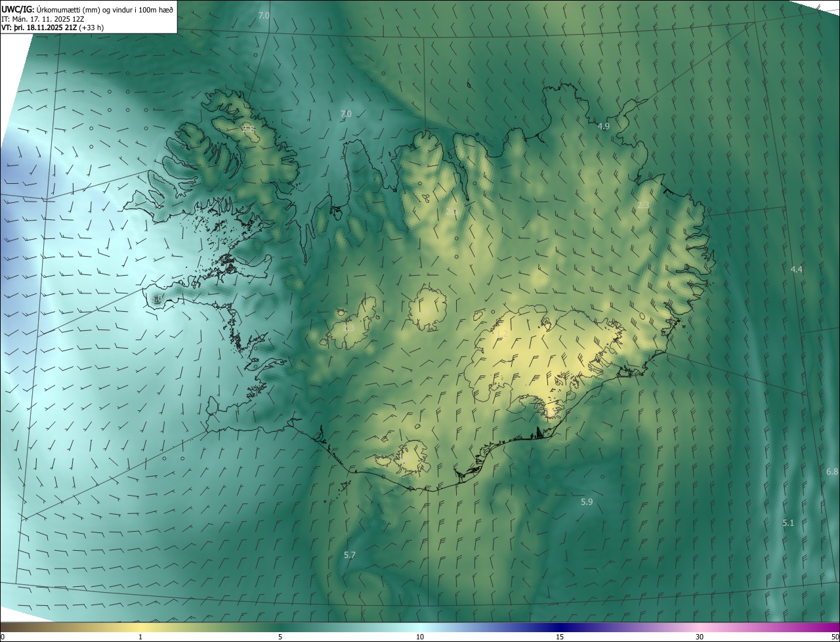Select the "50" tick on the color scale
840x642 pixels.
(x=835, y=637)
